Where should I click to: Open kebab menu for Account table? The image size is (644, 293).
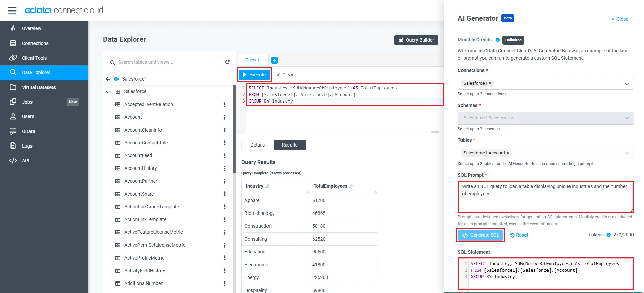pyautogui.click(x=224, y=117)
